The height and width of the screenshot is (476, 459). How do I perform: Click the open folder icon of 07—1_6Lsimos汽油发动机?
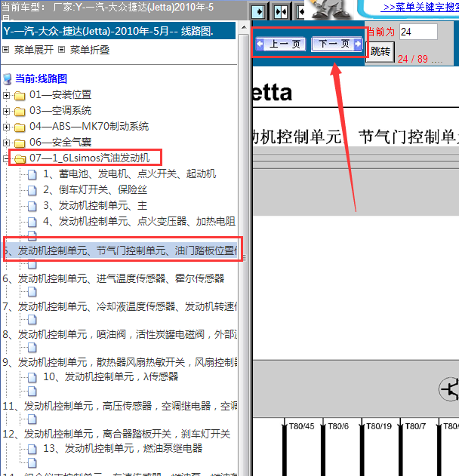pos(20,158)
